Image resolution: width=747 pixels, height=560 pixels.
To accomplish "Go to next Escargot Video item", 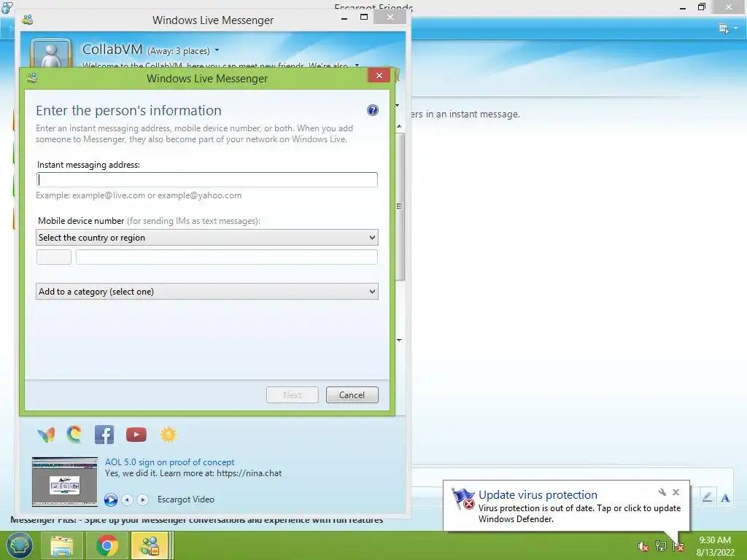I will (x=142, y=499).
